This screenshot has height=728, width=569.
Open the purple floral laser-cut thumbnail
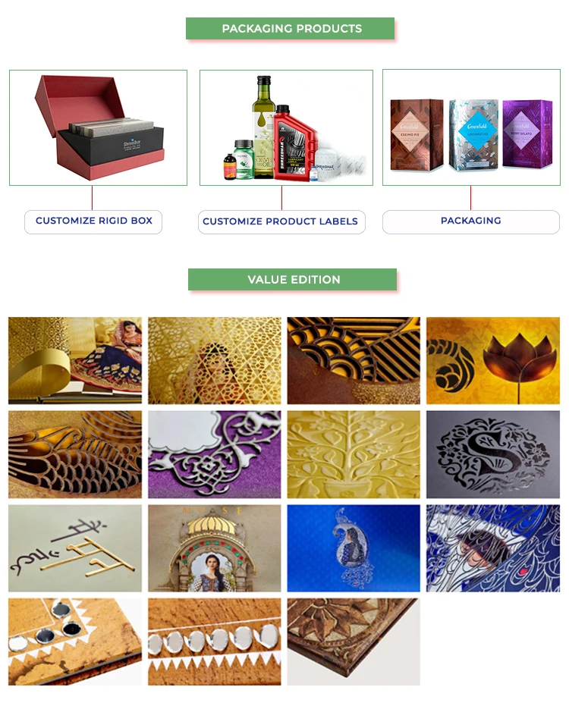(x=215, y=454)
